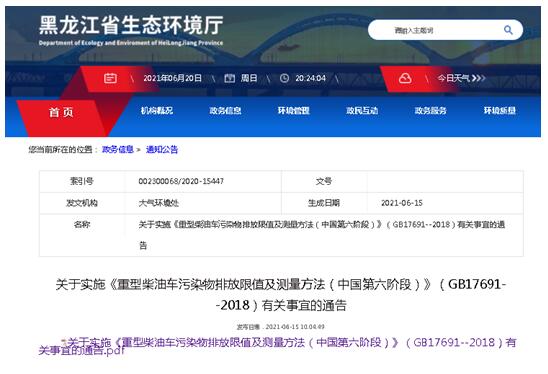
Task: Open the 政民互动 menu
Action: [x=362, y=110]
